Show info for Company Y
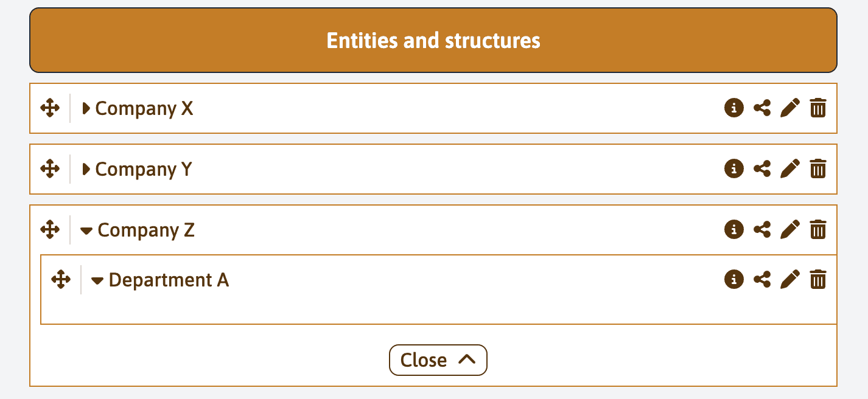The height and width of the screenshot is (399, 868). point(734,168)
